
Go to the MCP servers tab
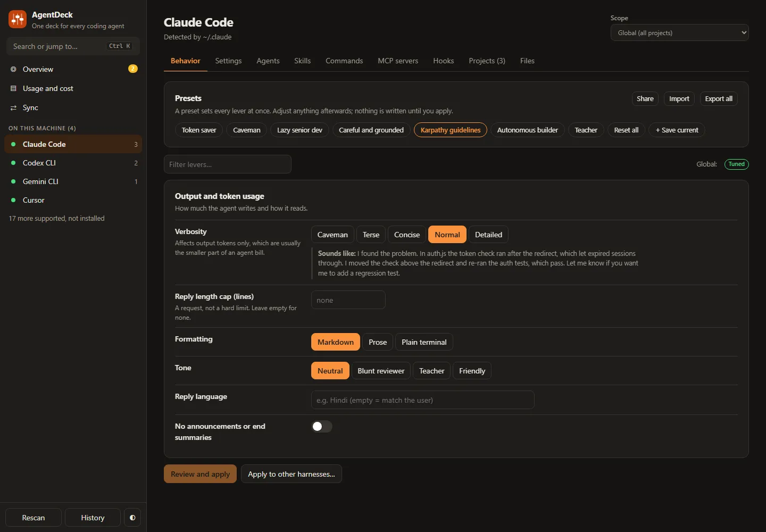398,61
